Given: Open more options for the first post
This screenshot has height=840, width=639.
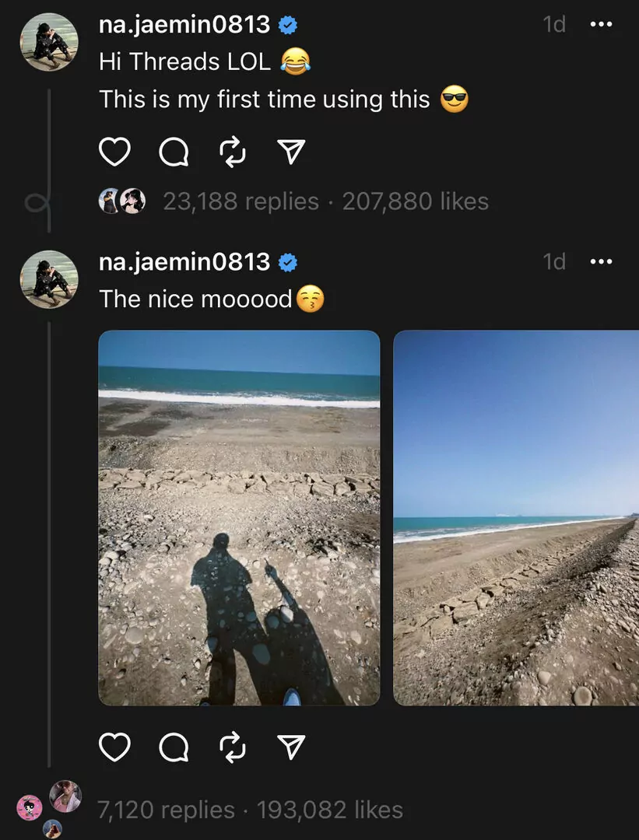Looking at the screenshot, I should [601, 25].
